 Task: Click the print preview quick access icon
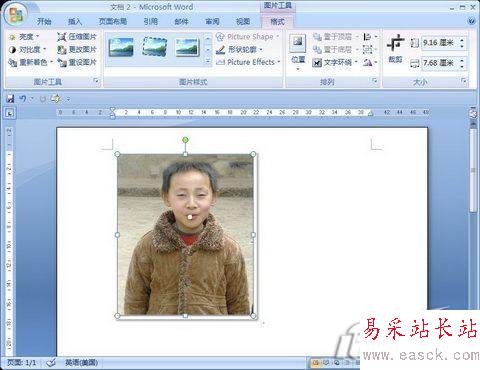tap(55, 99)
